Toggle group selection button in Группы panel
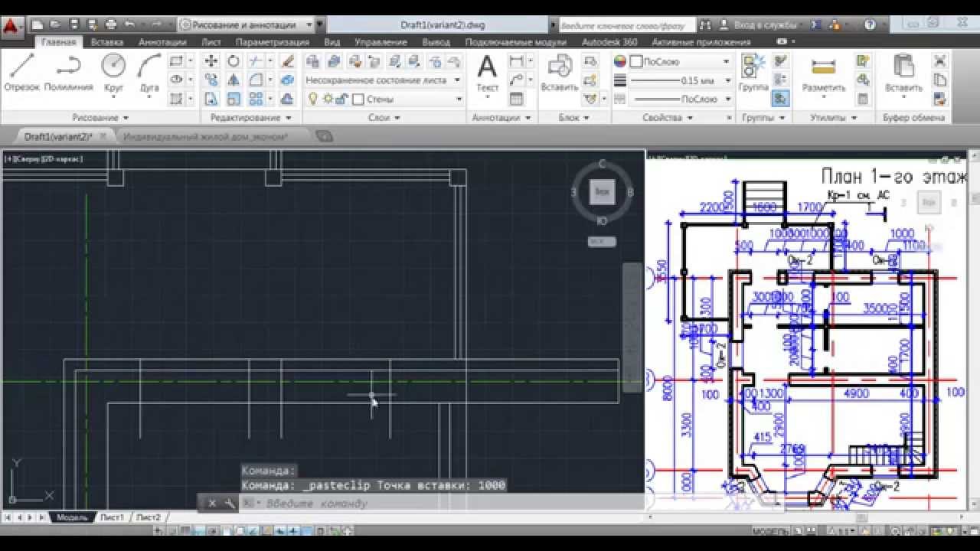Viewport: 980px width, 551px height. click(x=780, y=98)
